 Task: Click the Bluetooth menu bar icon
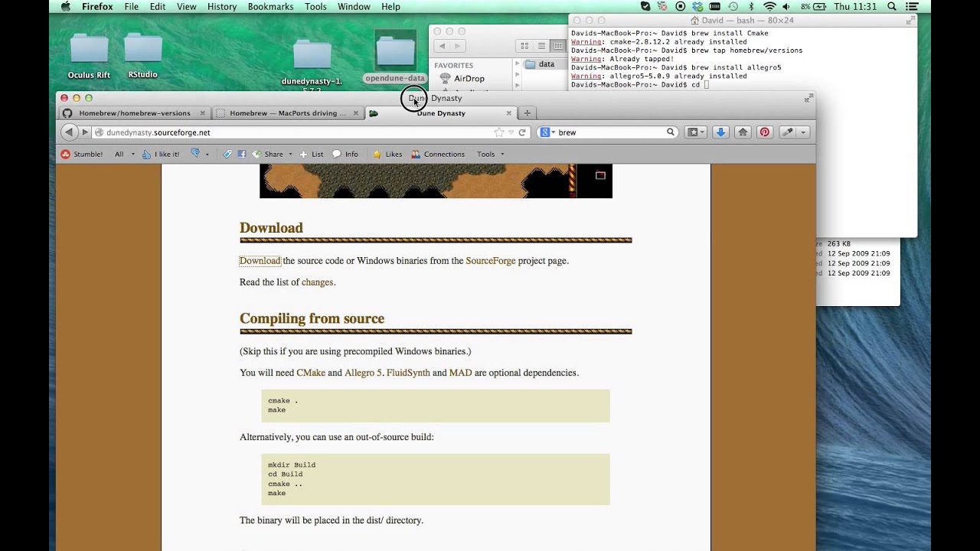coord(751,7)
